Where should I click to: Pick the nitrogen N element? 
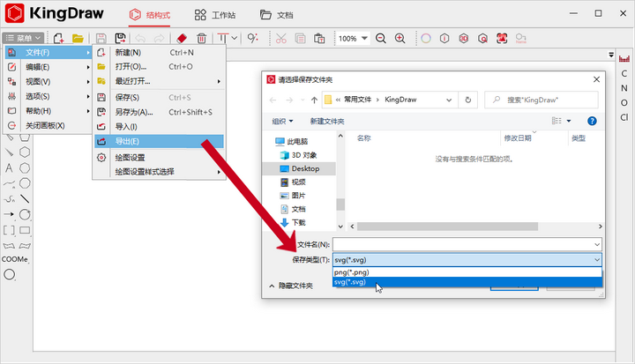[624, 88]
